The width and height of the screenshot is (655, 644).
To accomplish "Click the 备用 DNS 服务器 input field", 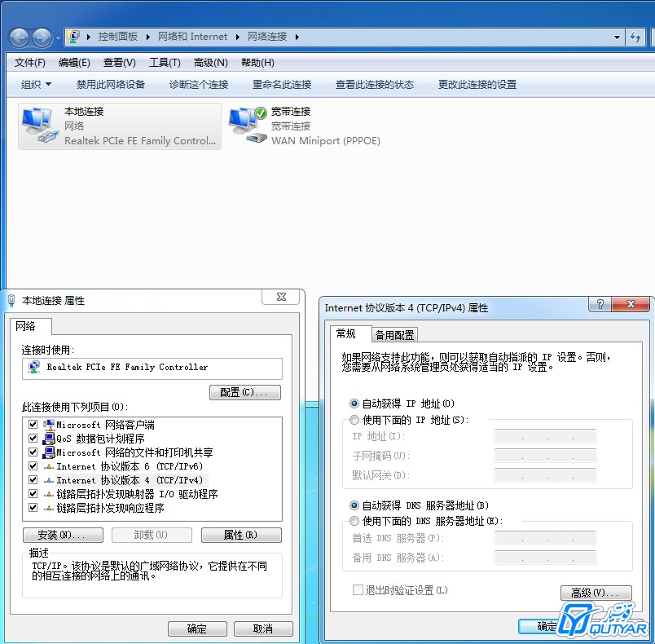I will coord(545,558).
